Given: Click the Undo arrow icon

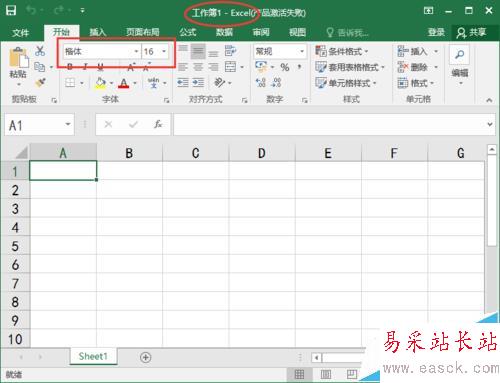Looking at the screenshot, I should point(32,11).
